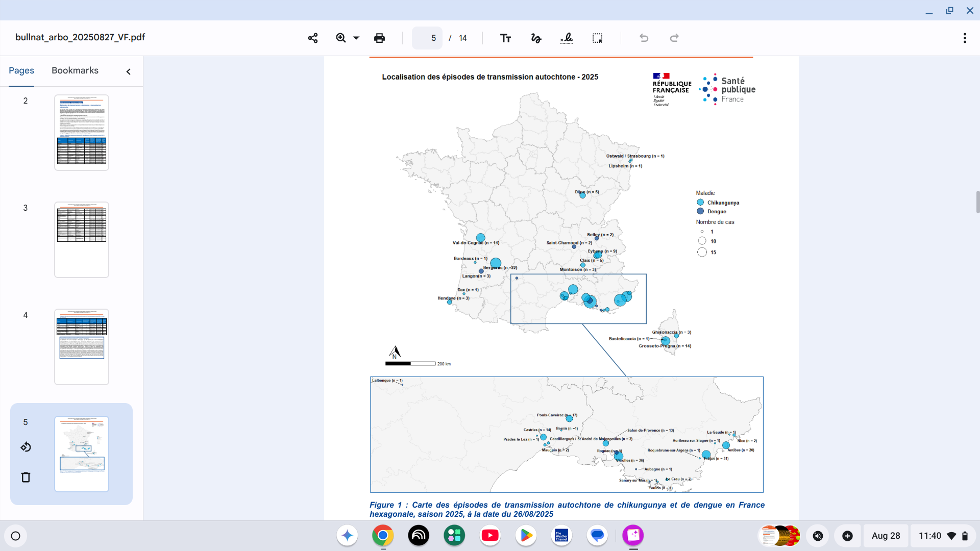Select the freehand draw tool
Image resolution: width=980 pixels, height=551 pixels.
click(536, 38)
